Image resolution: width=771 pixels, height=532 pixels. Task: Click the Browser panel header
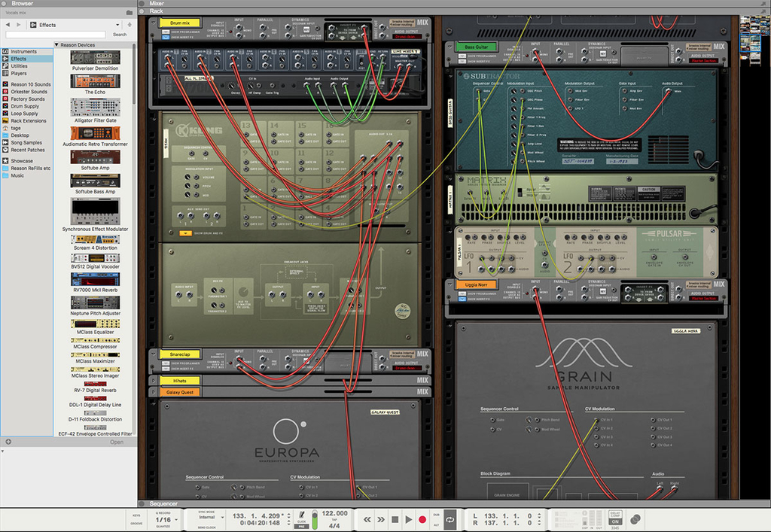pos(69,3)
